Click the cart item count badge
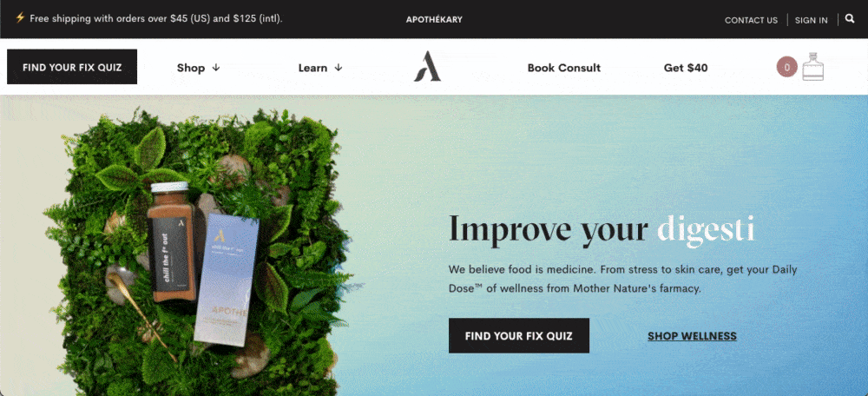868x396 pixels. point(786,67)
